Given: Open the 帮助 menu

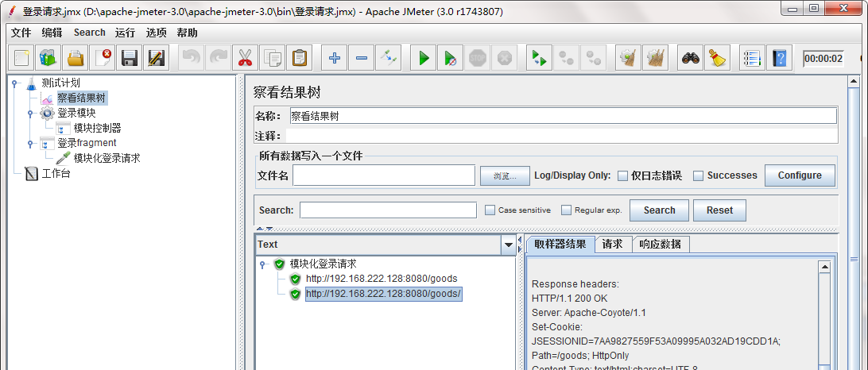Looking at the screenshot, I should point(187,33).
